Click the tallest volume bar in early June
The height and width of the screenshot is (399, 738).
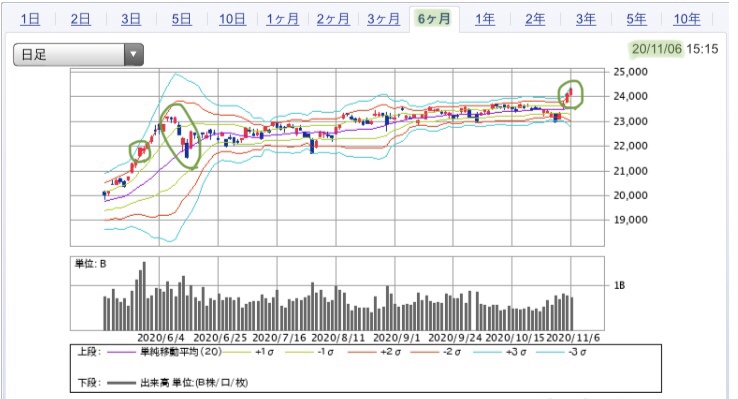pos(144,296)
